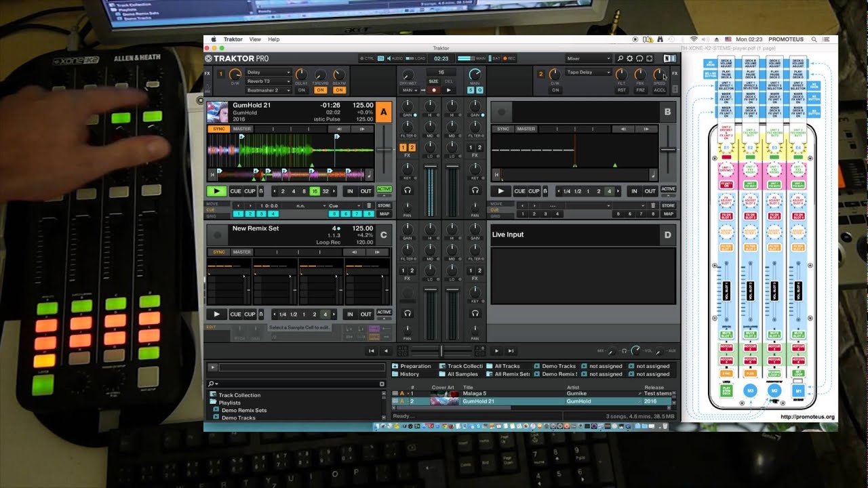Open the Traktor search magnifier icon
This screenshot has height=488, width=868.
621,59
